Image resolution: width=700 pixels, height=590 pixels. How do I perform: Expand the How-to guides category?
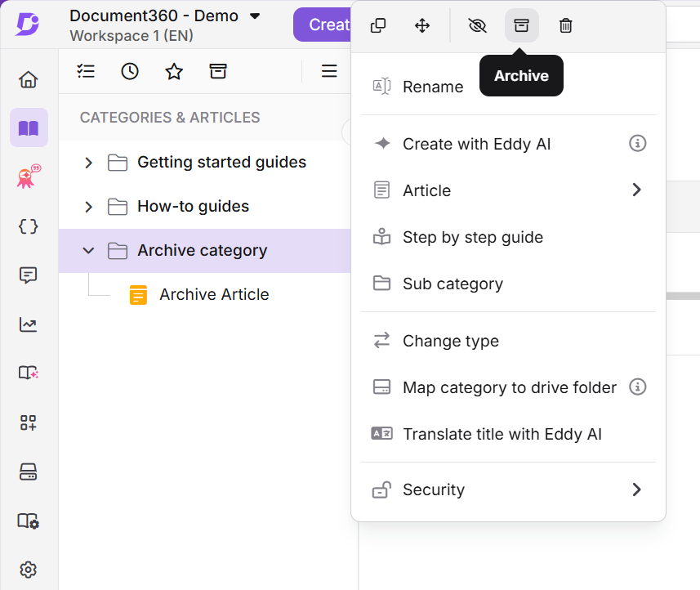point(88,207)
